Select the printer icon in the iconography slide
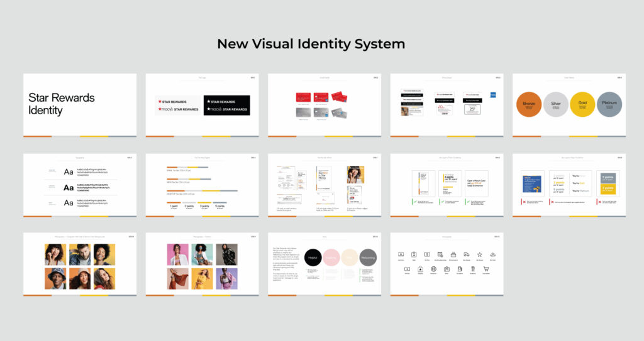Image resolution: width=644 pixels, height=341 pixels. pos(453,254)
